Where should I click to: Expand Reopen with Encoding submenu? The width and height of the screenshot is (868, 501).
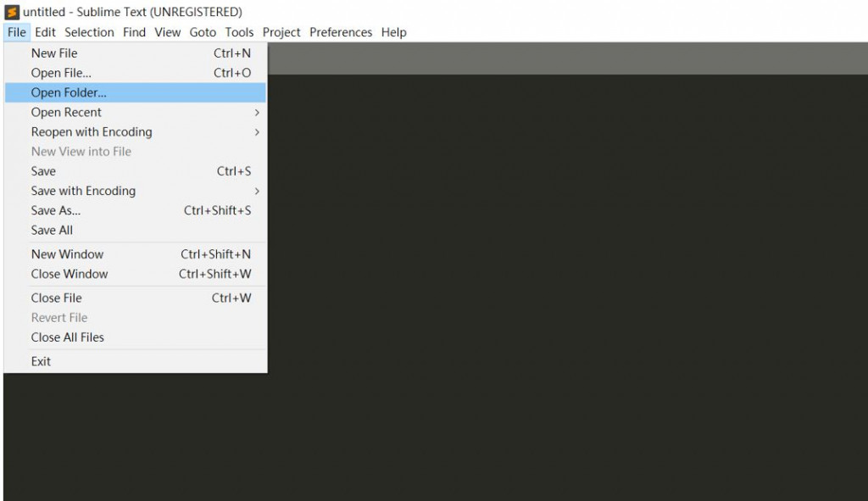point(135,131)
